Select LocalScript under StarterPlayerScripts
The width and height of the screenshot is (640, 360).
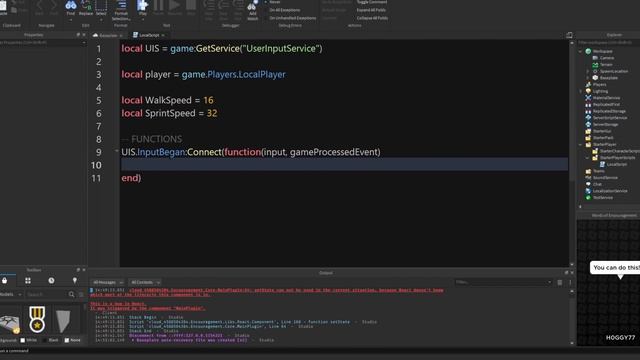[613, 164]
